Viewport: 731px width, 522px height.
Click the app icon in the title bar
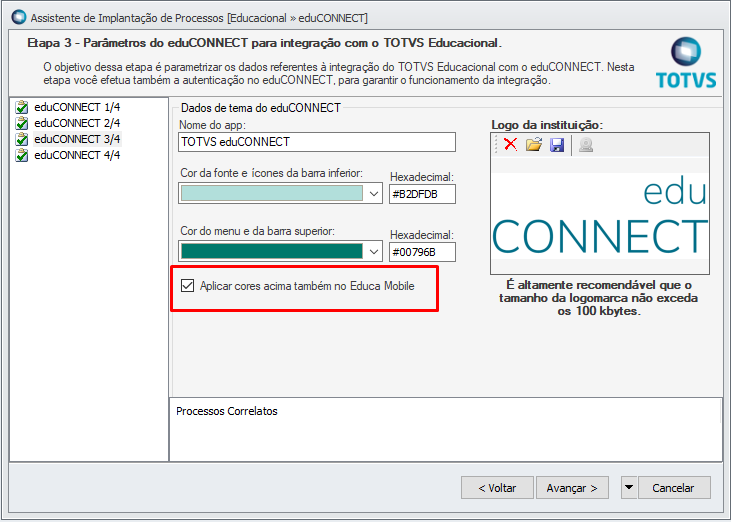[x=19, y=18]
